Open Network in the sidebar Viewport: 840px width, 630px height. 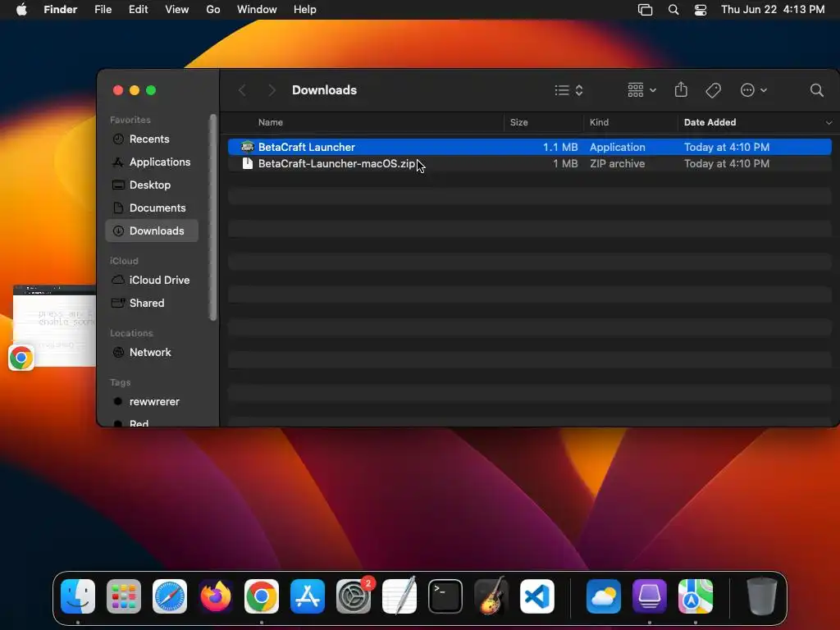[152, 353]
